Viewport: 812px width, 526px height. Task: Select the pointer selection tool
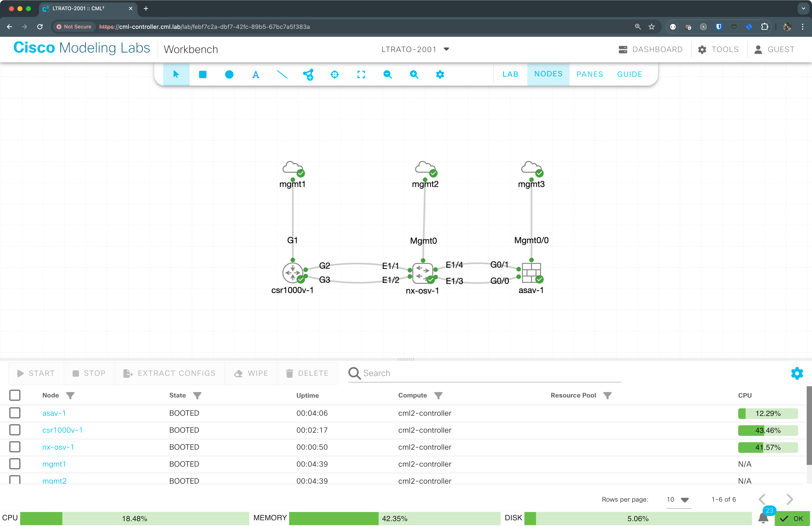click(x=176, y=74)
